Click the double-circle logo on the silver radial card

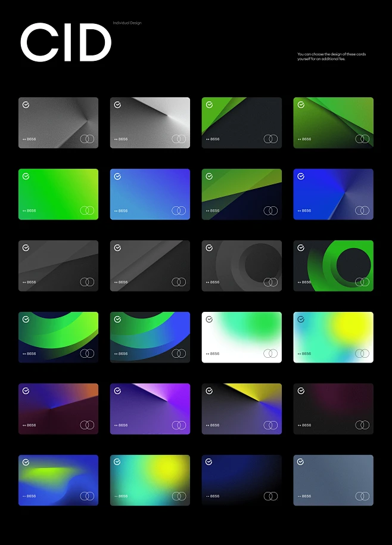(179, 139)
